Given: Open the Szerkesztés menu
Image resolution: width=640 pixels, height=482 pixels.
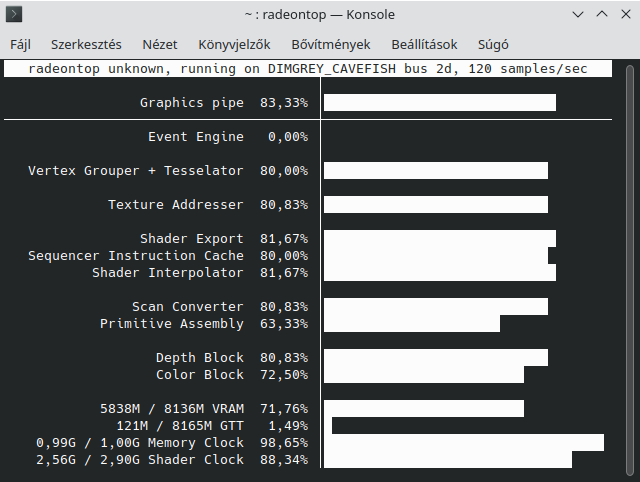Looking at the screenshot, I should click(86, 44).
